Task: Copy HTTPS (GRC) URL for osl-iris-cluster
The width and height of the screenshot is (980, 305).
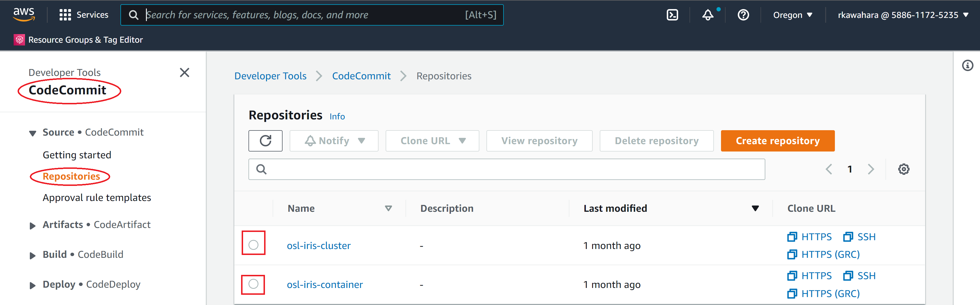Action: [823, 254]
